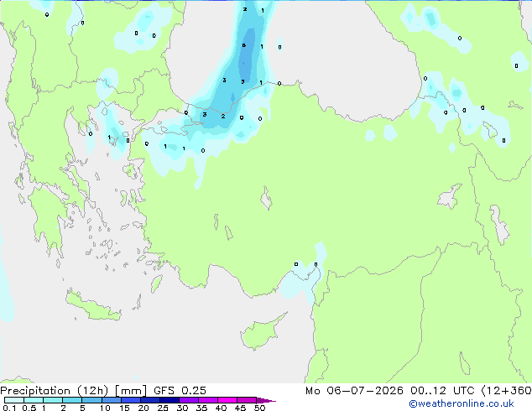
Task: Click the '00..12 UTC' time text
Action: coord(442,391)
